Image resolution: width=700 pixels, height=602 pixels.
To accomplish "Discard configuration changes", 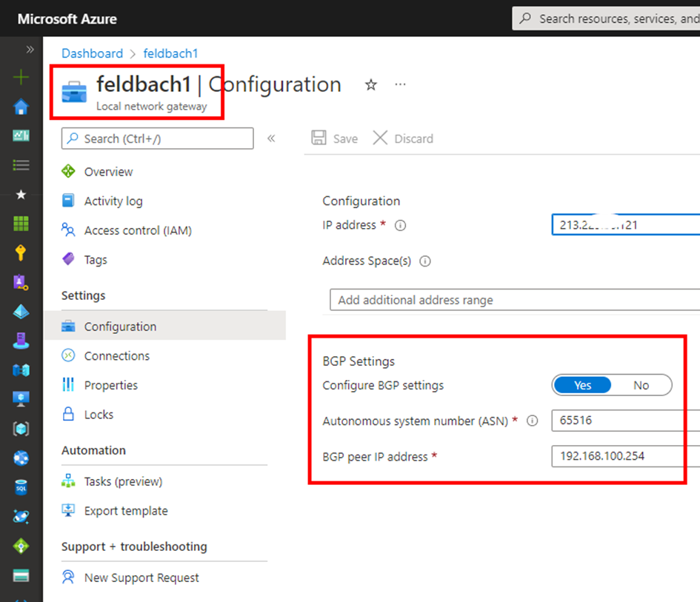I will 403,138.
